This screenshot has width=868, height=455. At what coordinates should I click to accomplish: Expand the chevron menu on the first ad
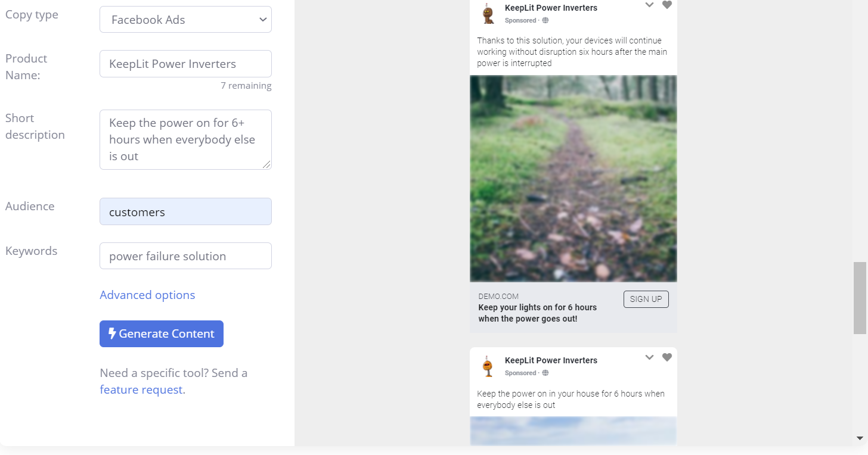click(649, 5)
